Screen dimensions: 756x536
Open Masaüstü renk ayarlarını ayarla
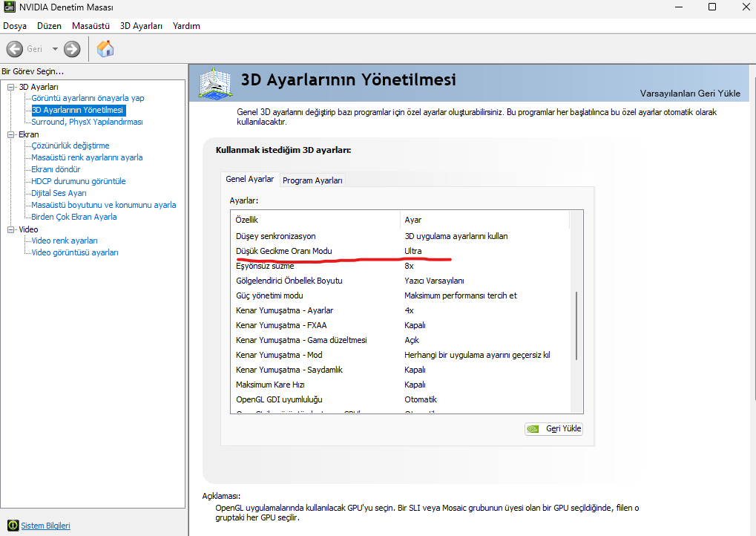tap(87, 157)
